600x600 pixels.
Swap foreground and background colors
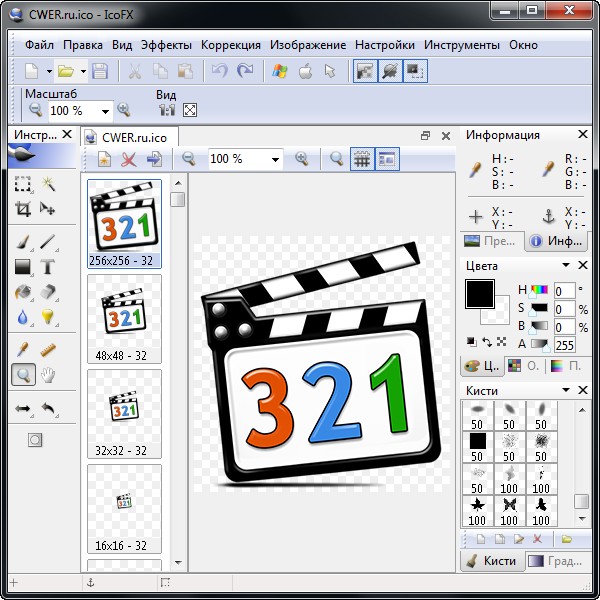click(487, 341)
